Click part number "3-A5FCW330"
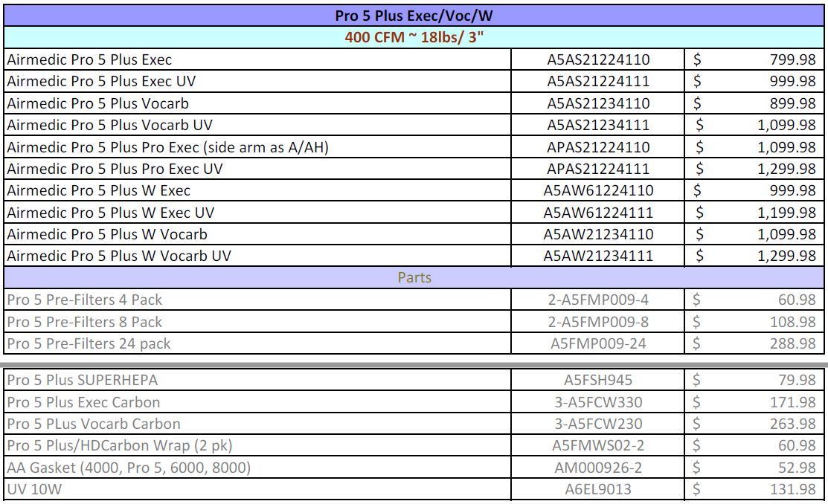Viewport: 828px width, 504px height. point(598,402)
